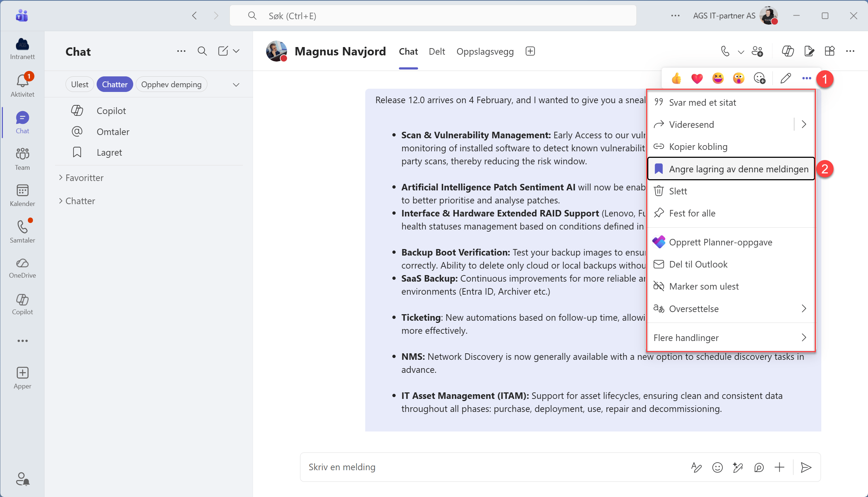
Task: Toggle the Opphev demping filter chip
Action: coord(171,84)
